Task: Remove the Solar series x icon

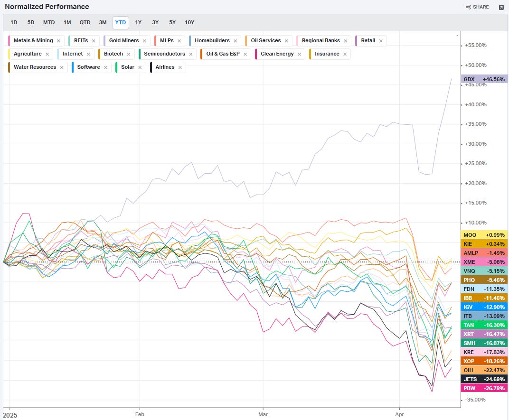Action: click(x=140, y=67)
